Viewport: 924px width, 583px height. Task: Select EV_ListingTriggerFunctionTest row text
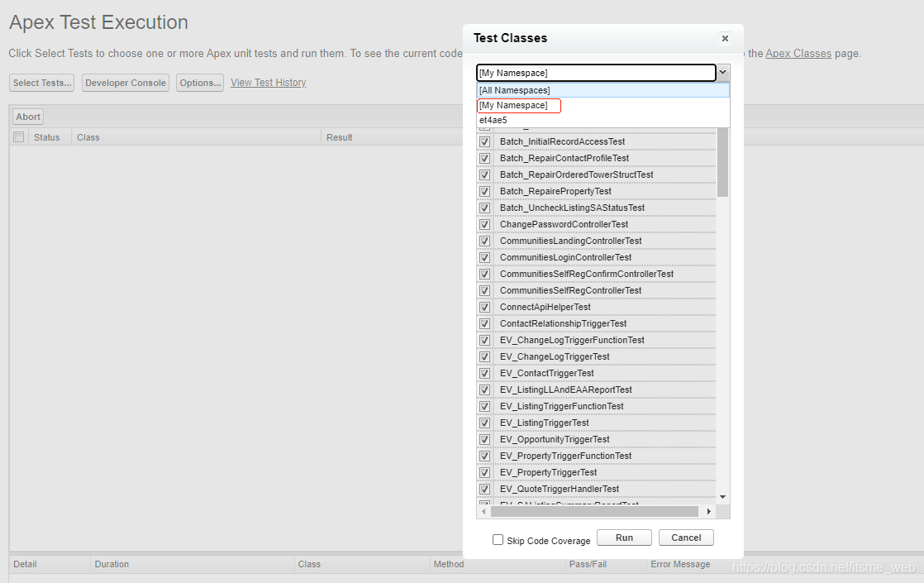[x=561, y=406]
